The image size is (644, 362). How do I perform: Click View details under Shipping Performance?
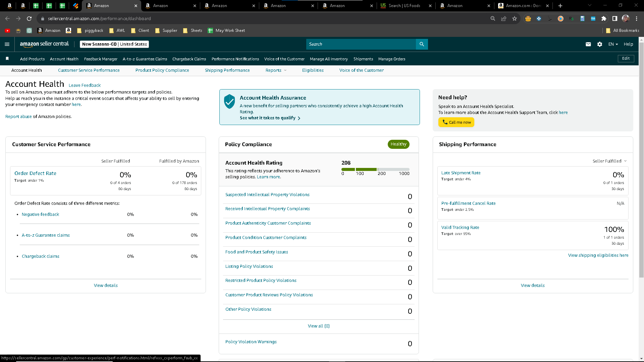tap(533, 285)
